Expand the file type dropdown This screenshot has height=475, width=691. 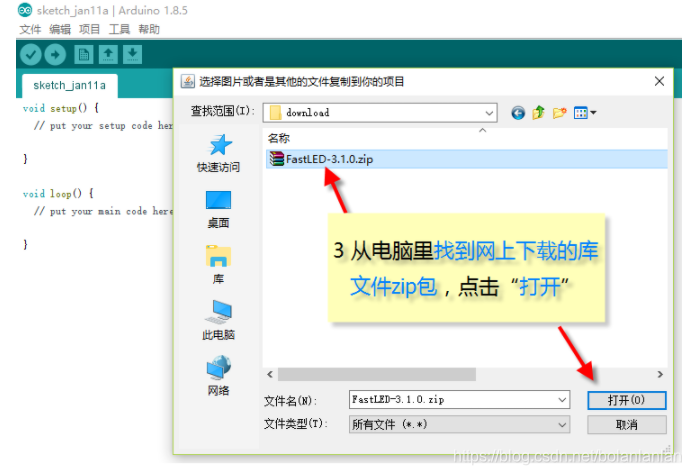click(x=562, y=425)
